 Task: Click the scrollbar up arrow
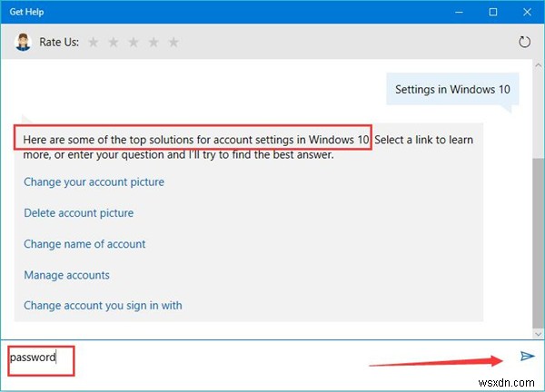coord(538,65)
